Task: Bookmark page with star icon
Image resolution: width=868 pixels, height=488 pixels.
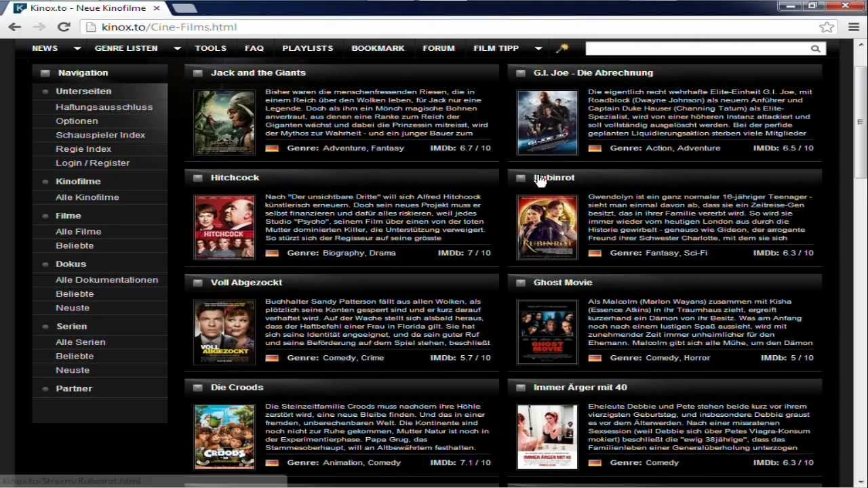Action: (827, 27)
